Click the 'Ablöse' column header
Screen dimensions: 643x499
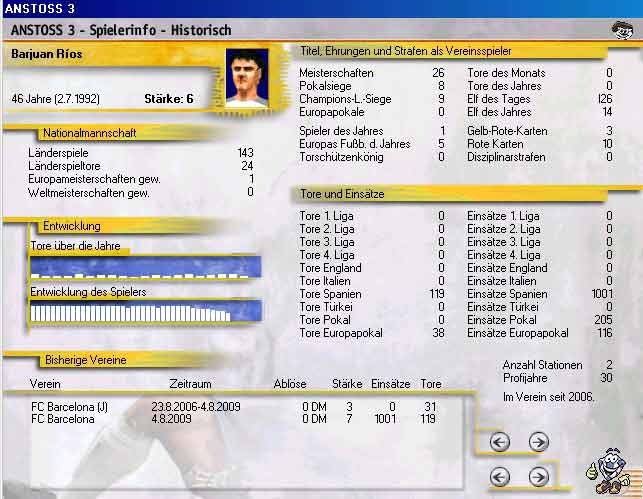pos(290,384)
